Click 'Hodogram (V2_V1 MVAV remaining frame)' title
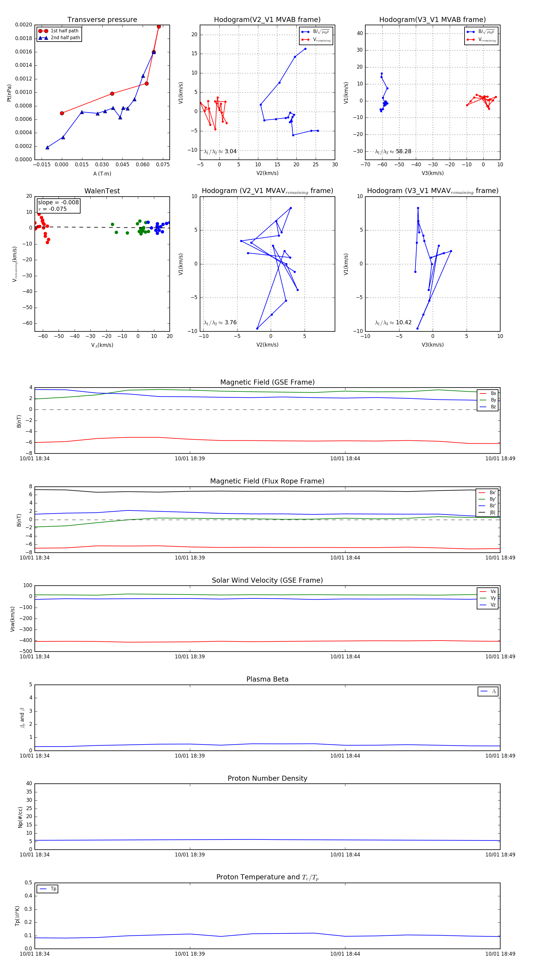 (x=267, y=191)
